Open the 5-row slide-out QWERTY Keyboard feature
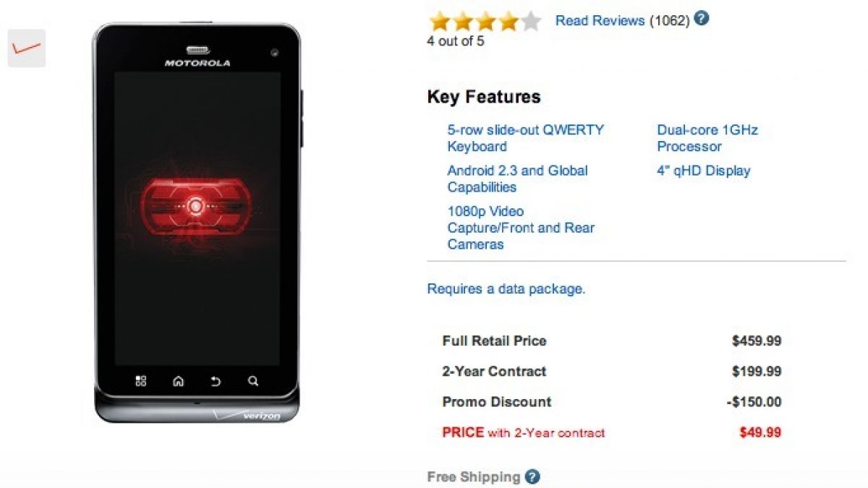868x488 pixels. click(x=525, y=138)
